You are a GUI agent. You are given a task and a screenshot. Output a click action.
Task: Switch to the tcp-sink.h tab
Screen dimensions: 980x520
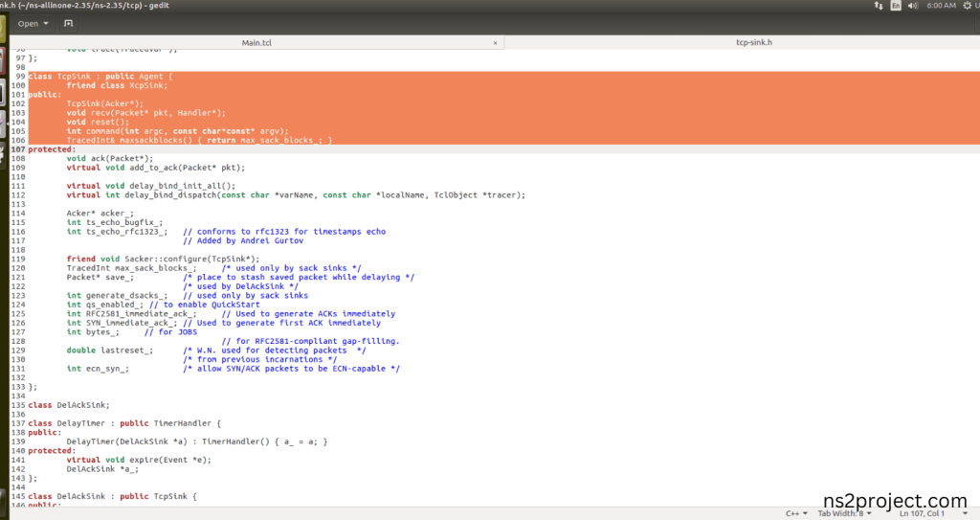[x=754, y=42]
